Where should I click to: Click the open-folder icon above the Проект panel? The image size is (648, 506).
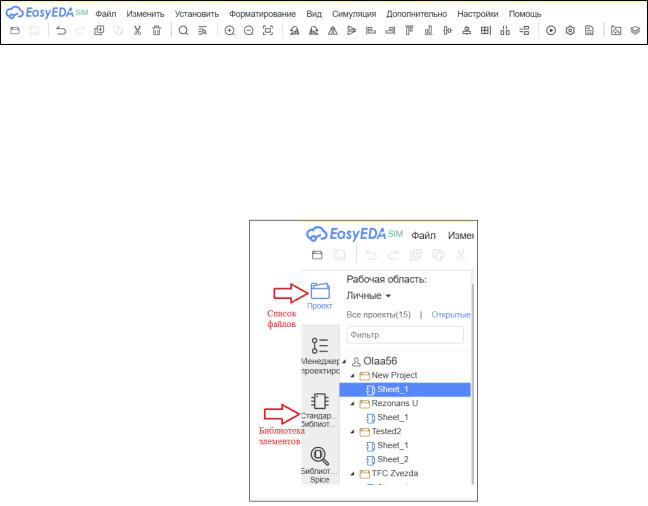click(317, 255)
